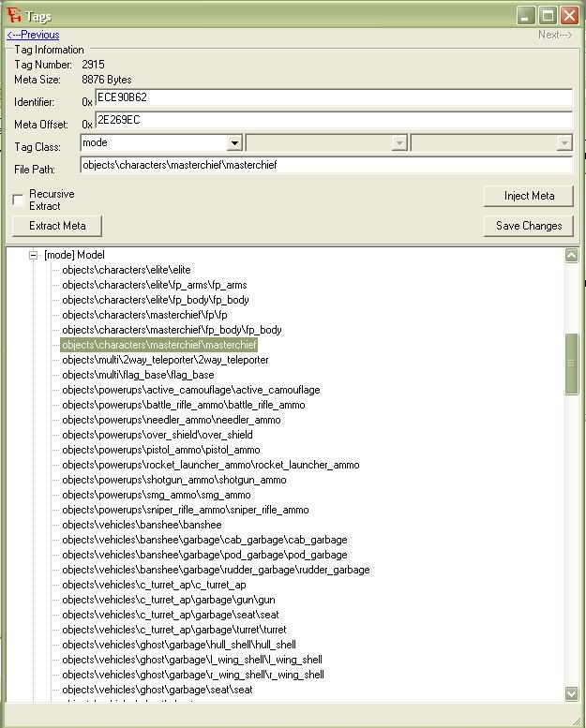Viewport: 586px width, 728px height.
Task: Click the Meta Size value 8876 Bytes
Action: click(107, 80)
